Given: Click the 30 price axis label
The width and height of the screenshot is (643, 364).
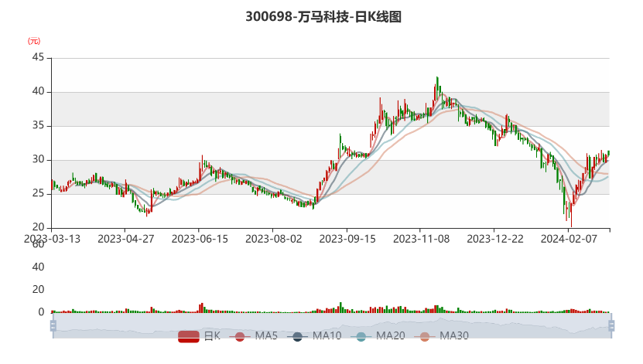Looking at the screenshot, I should 38,159.
